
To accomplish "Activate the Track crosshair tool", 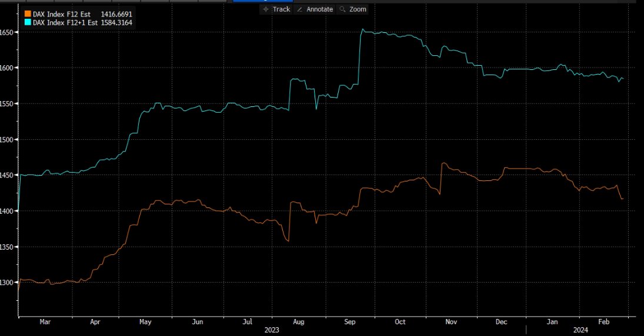I will coord(276,9).
